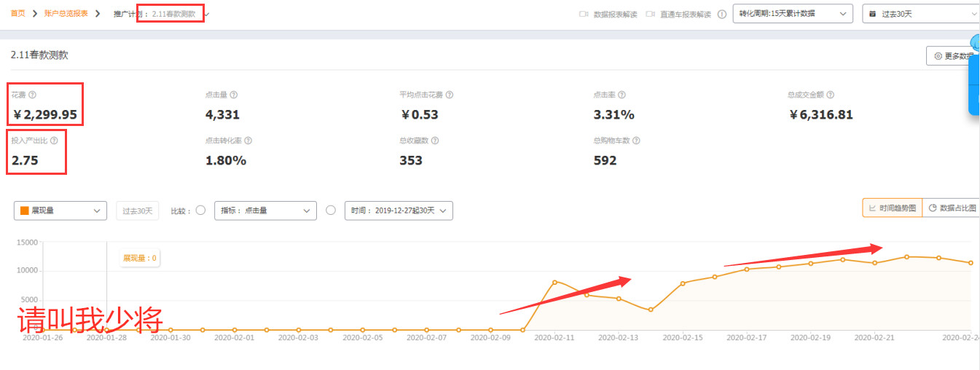Switch to 数据占比图 chart view
This screenshot has height=370, width=980.
click(x=952, y=208)
